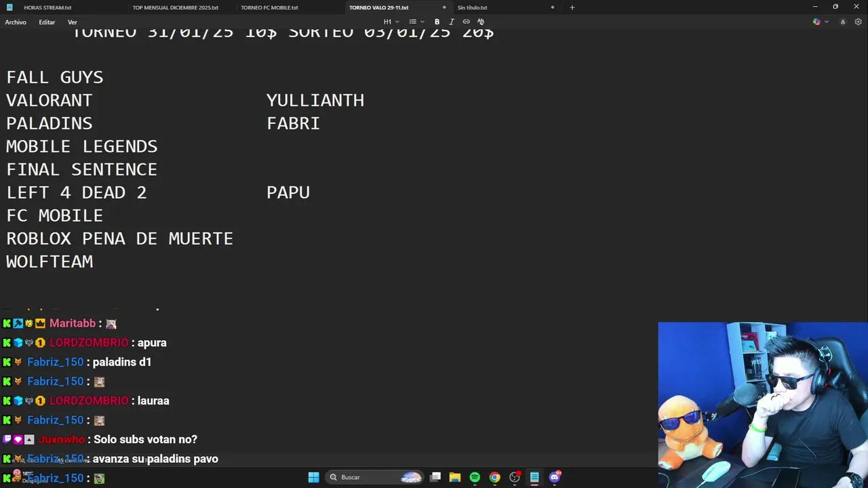The width and height of the screenshot is (868, 488).
Task: Open Google Chrome from the taskbar
Action: (x=494, y=477)
